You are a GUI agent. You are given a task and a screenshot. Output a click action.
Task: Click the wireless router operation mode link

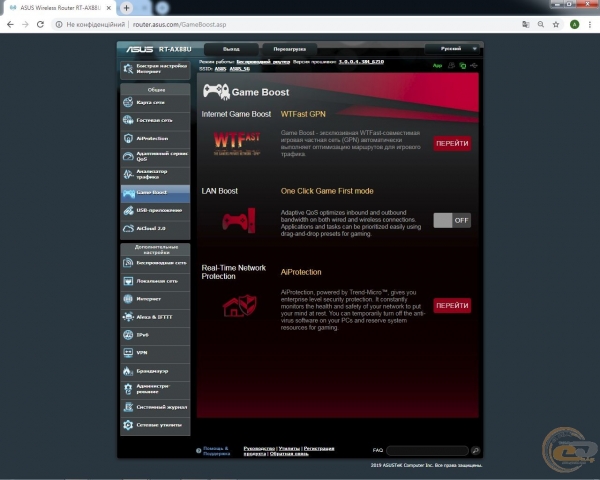[263, 62]
